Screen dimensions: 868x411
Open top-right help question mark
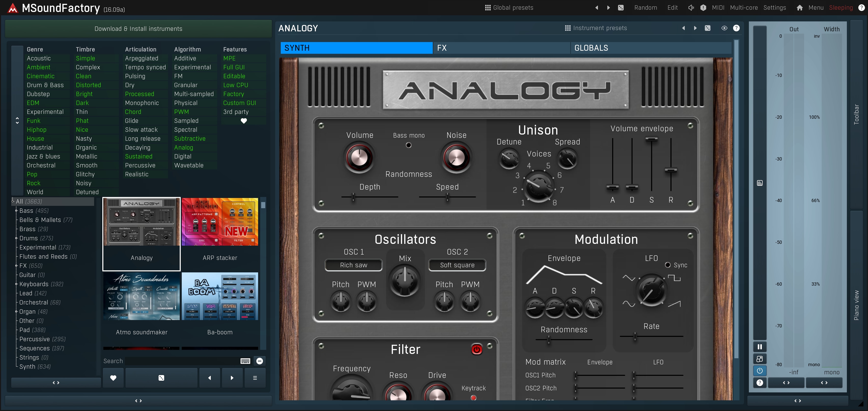click(861, 8)
